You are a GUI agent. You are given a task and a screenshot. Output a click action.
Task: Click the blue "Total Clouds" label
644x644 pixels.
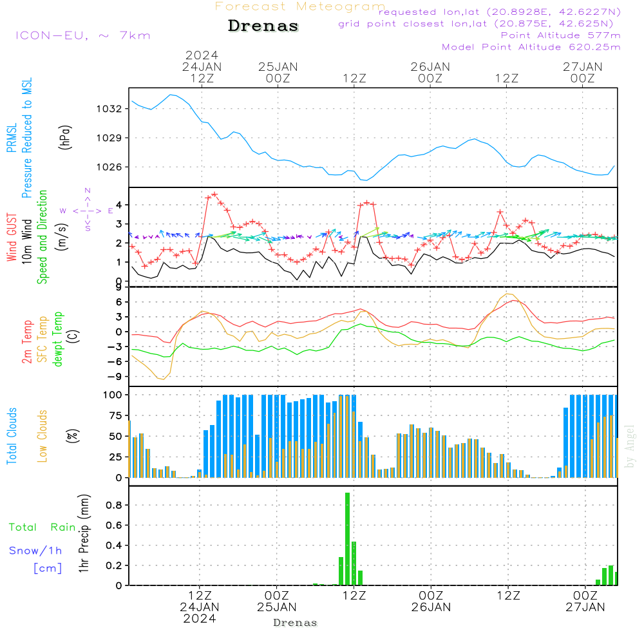pos(12,436)
